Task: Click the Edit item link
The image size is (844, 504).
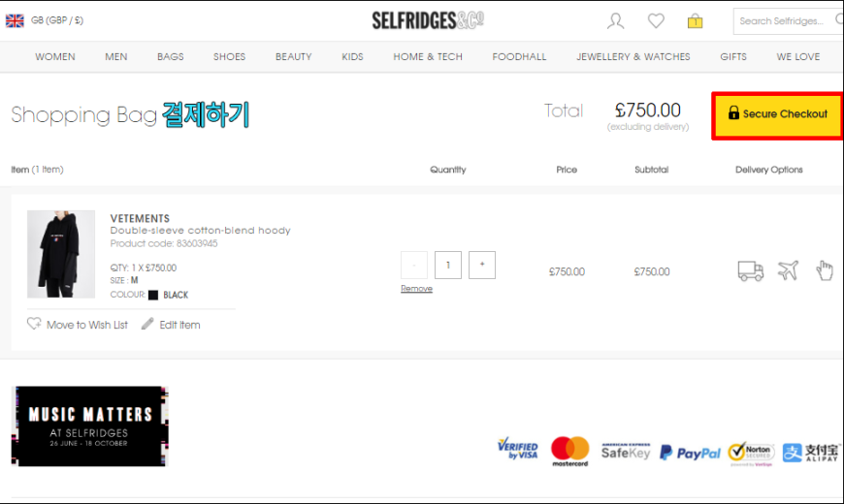Action: click(179, 325)
